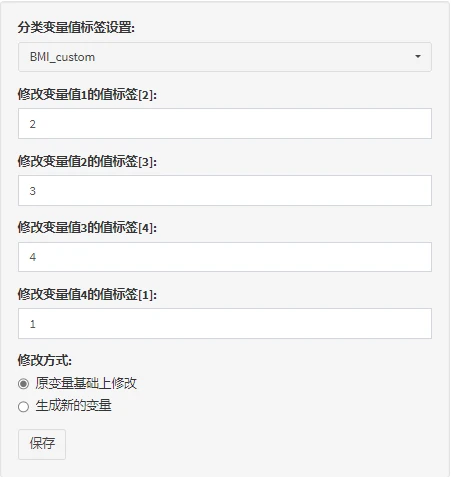This screenshot has height=477, width=451.
Task: Select the 生成新的变量 radio button
Action: click(23, 406)
